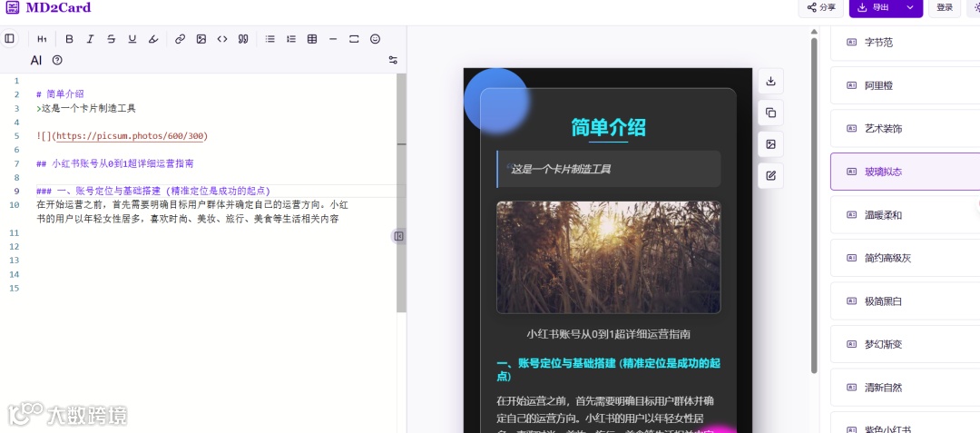This screenshot has height=433, width=980.
Task: Expand the export dropdown arrow
Action: tap(910, 7)
